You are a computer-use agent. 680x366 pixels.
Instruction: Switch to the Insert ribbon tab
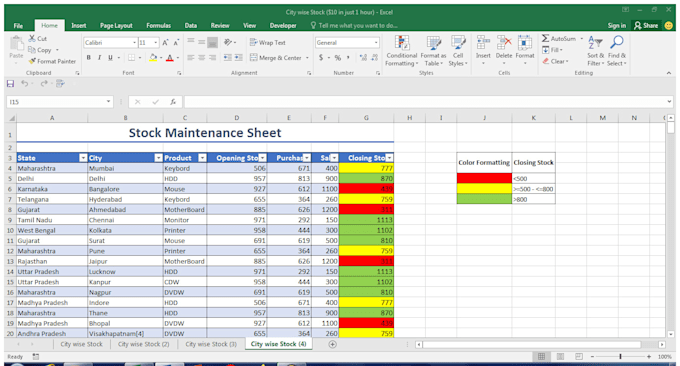[x=78, y=26]
